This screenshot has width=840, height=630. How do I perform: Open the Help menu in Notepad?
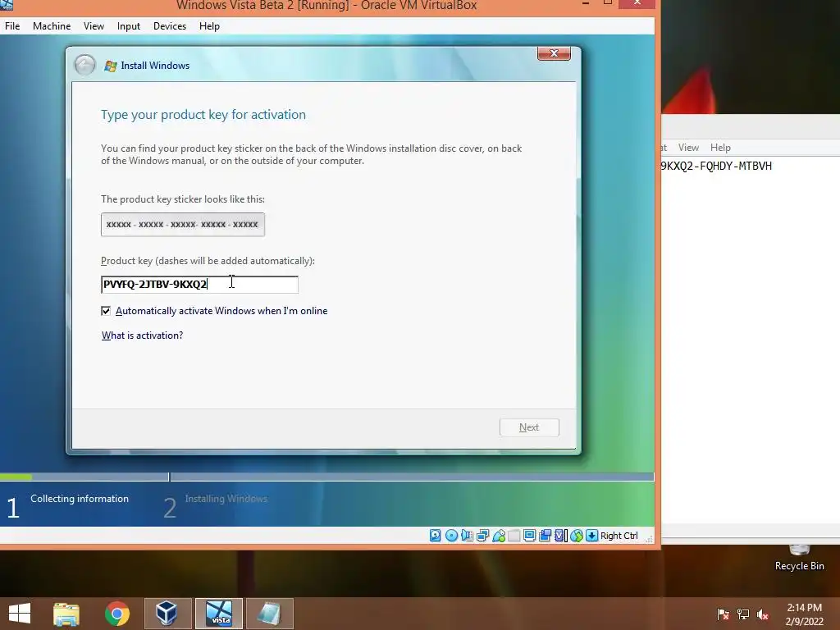(x=720, y=148)
